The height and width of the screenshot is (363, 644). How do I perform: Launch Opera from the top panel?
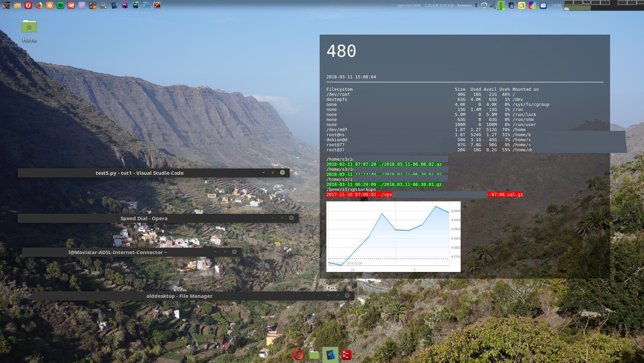pos(28,5)
